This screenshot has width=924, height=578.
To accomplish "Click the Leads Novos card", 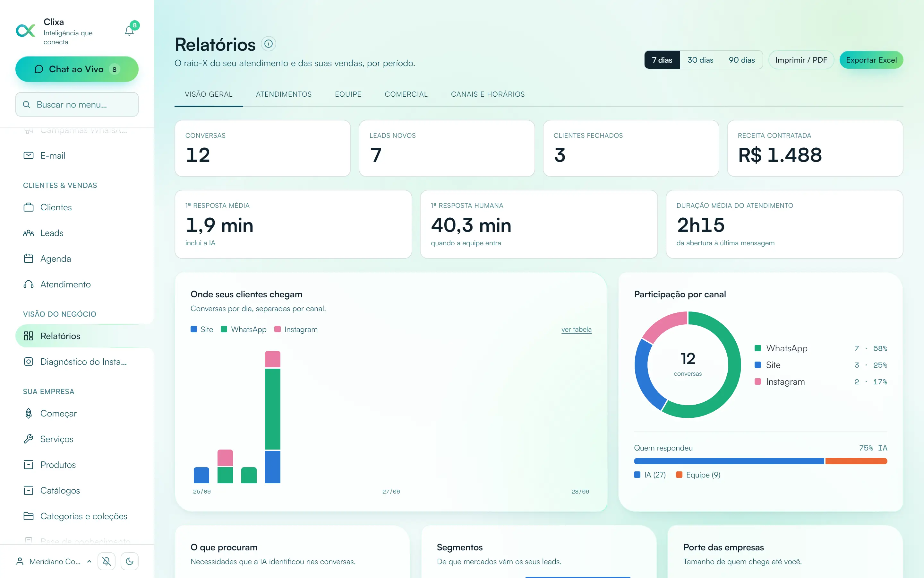I will pos(447,148).
